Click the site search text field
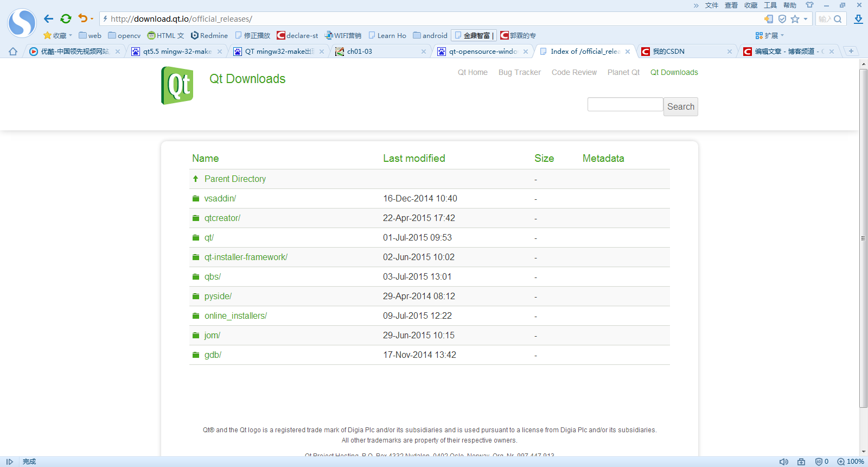The image size is (868, 467). point(625,104)
